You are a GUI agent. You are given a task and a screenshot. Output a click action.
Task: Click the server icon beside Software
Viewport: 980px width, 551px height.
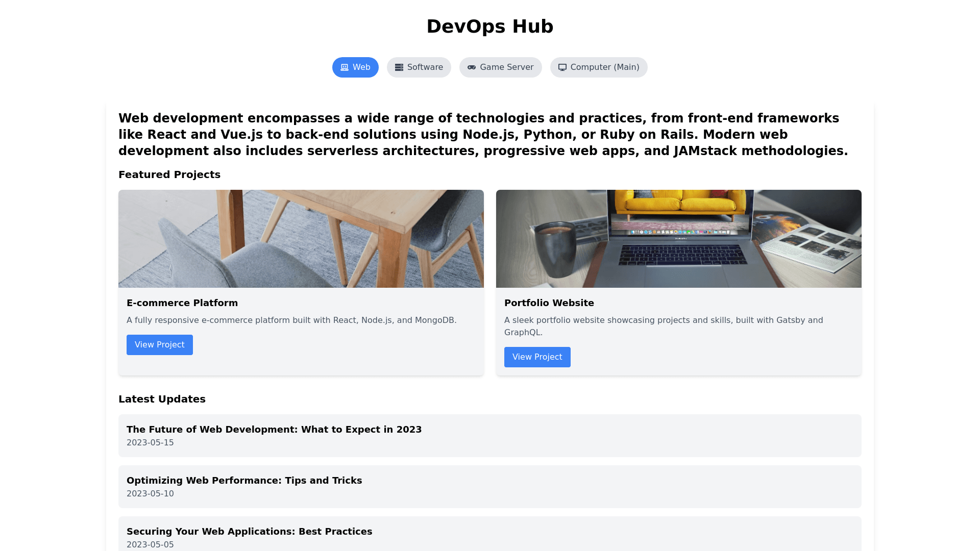(399, 67)
